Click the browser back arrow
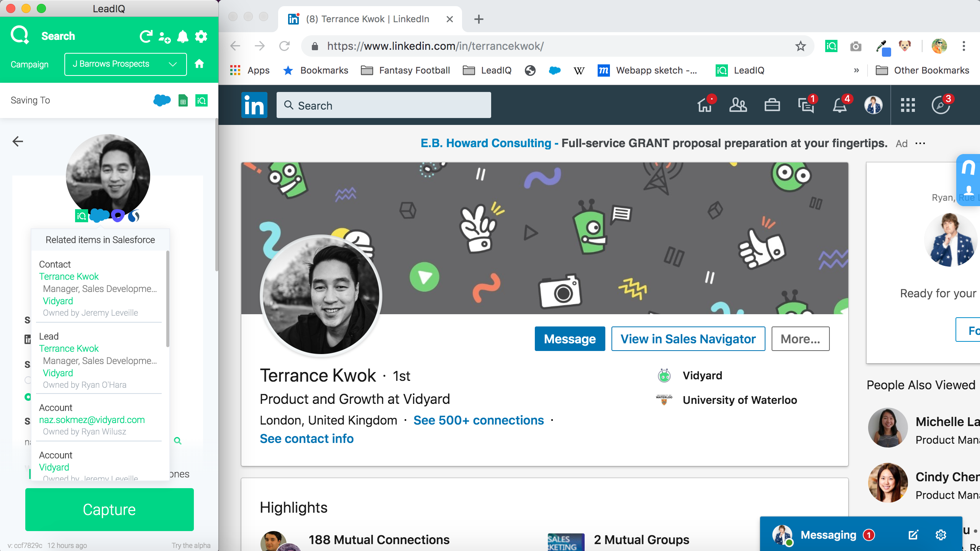 point(235,46)
